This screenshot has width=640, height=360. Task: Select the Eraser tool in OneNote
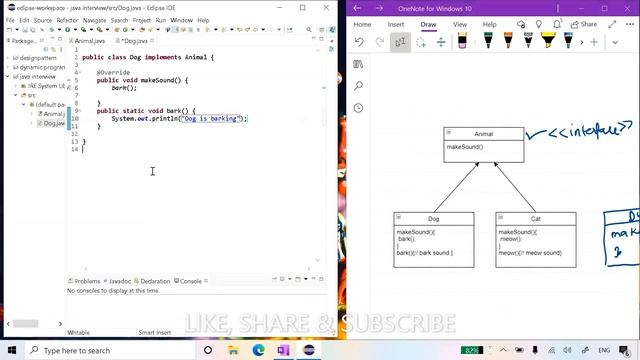point(462,41)
